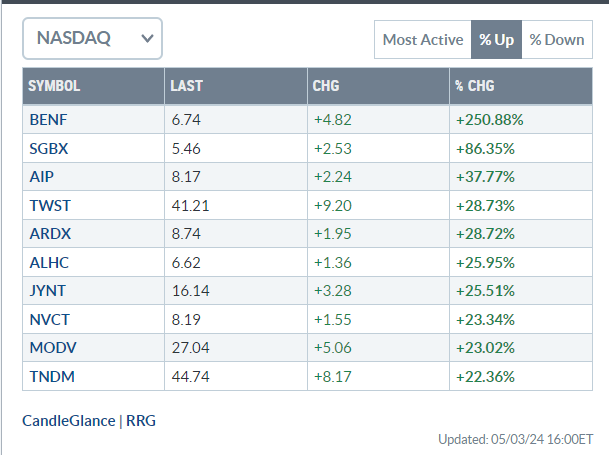Select the % Up tab
The height and width of the screenshot is (455, 609).
click(496, 40)
